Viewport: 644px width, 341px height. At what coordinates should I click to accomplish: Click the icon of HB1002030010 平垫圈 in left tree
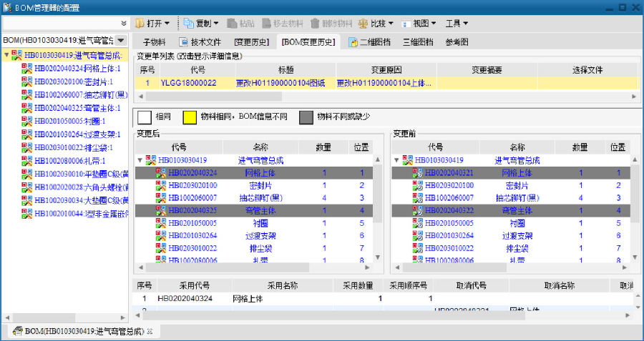pos(26,173)
